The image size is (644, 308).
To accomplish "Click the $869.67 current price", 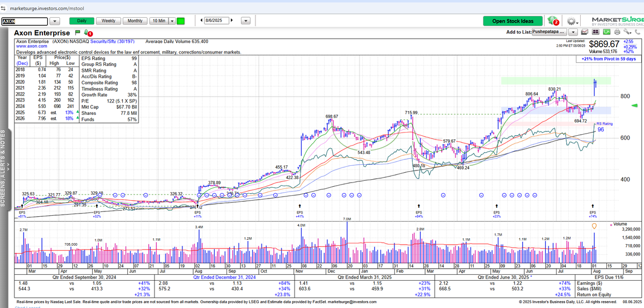I will point(604,44).
